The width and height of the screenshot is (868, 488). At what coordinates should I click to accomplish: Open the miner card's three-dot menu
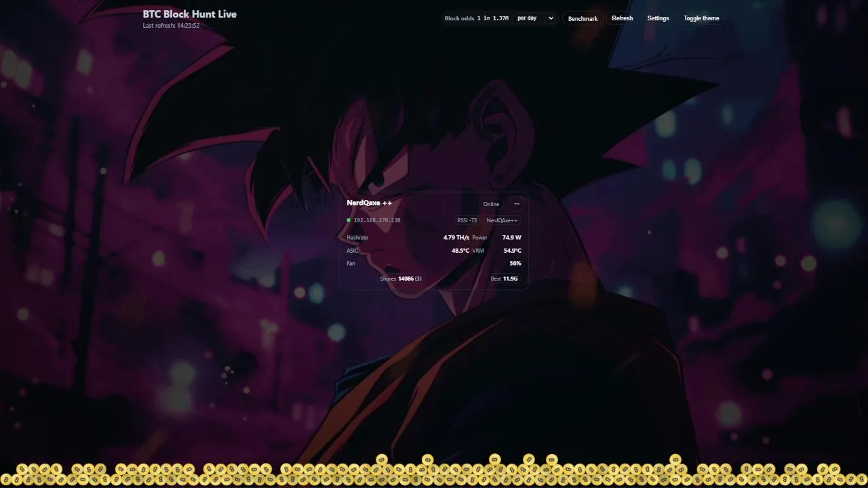pos(517,204)
